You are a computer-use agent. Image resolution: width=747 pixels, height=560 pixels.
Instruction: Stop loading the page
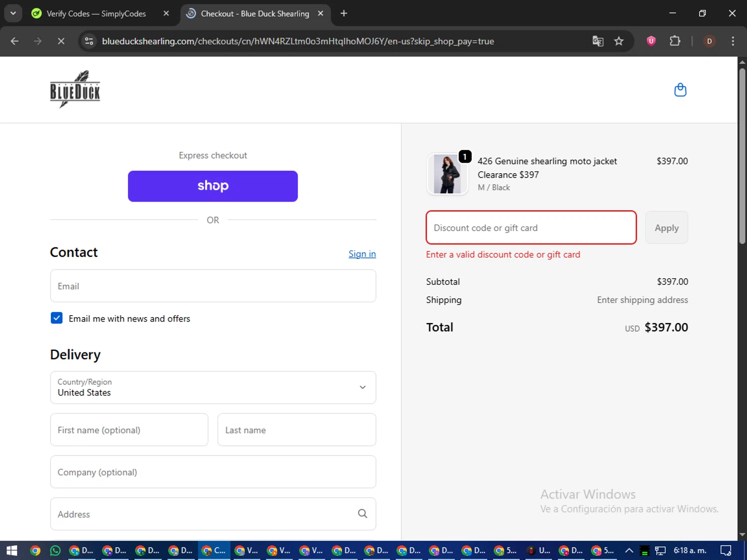tap(61, 41)
